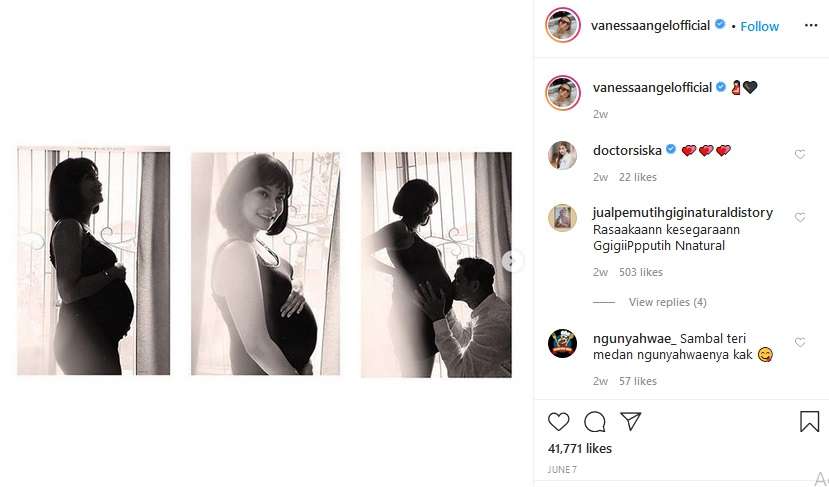Image resolution: width=829 pixels, height=487 pixels.
Task: Open the header profile picture
Action: [563, 26]
